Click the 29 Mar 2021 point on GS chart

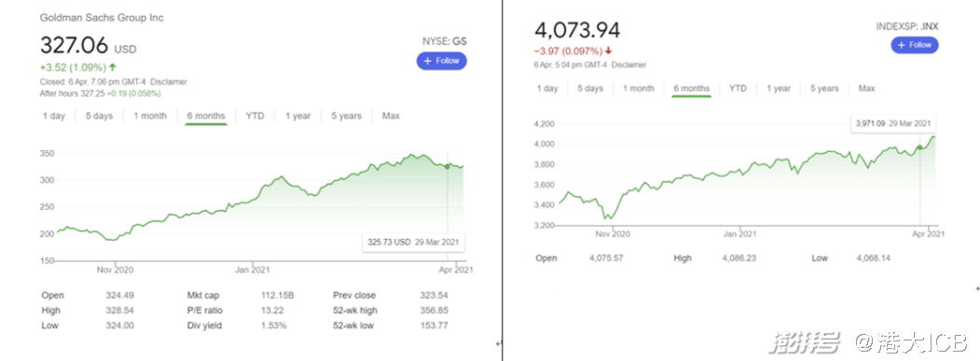pos(448,166)
